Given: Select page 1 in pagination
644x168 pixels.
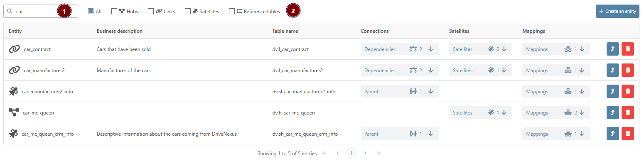Looking at the screenshot, I should click(x=351, y=153).
